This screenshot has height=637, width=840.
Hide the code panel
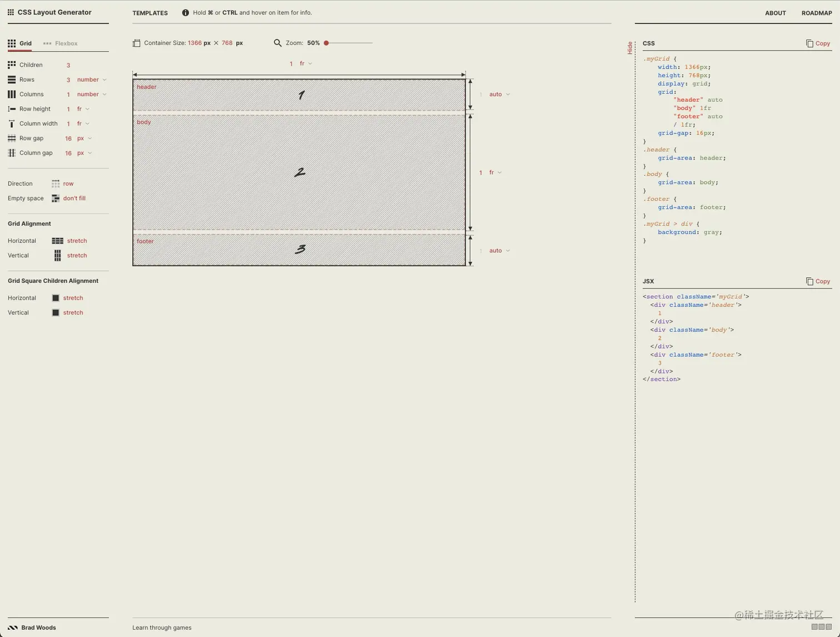[x=629, y=48]
